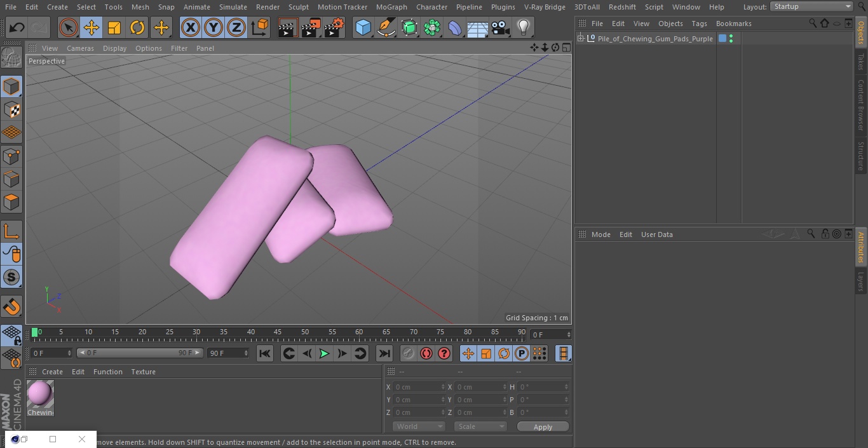Switch to Polygons mode
The image size is (868, 448).
(11, 202)
